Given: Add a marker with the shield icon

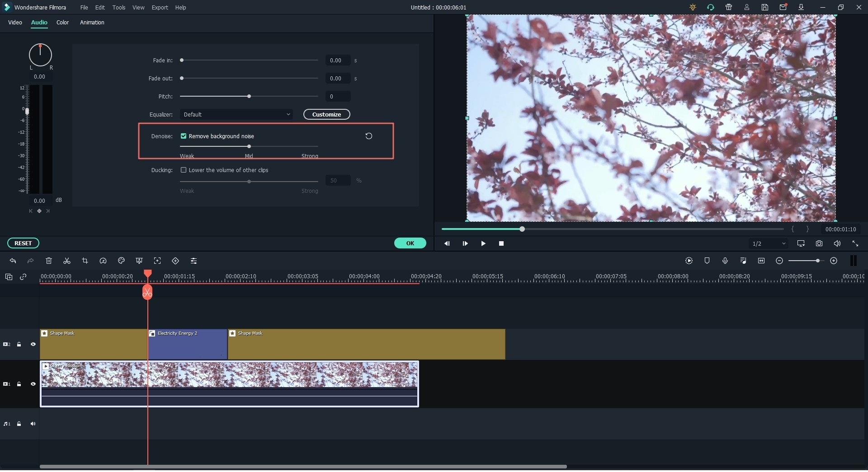Looking at the screenshot, I should (x=707, y=262).
